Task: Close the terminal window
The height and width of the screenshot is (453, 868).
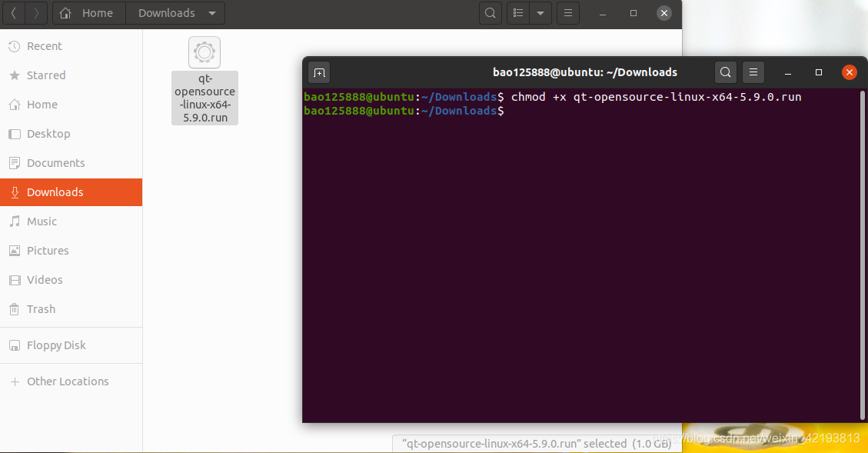Action: tap(850, 72)
